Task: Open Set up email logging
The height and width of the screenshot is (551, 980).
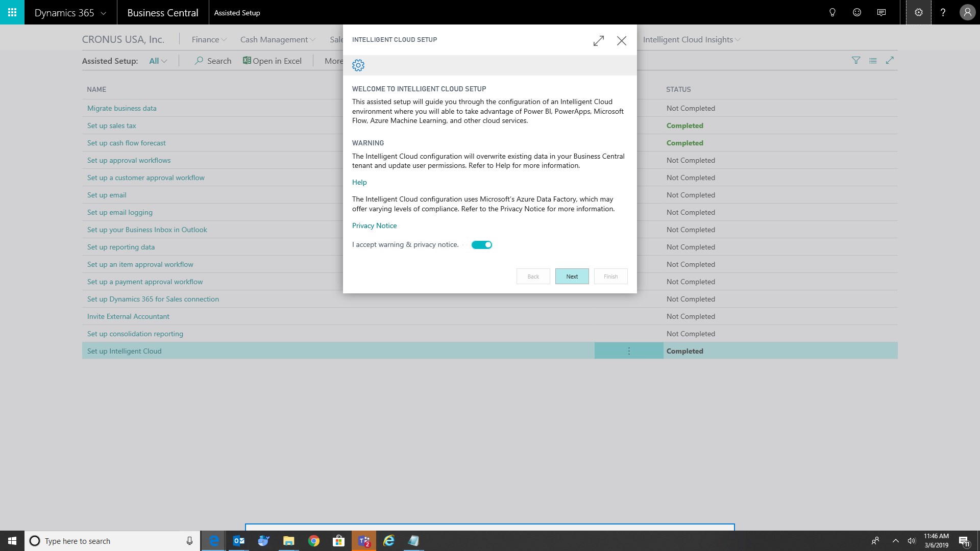Action: [x=119, y=212]
